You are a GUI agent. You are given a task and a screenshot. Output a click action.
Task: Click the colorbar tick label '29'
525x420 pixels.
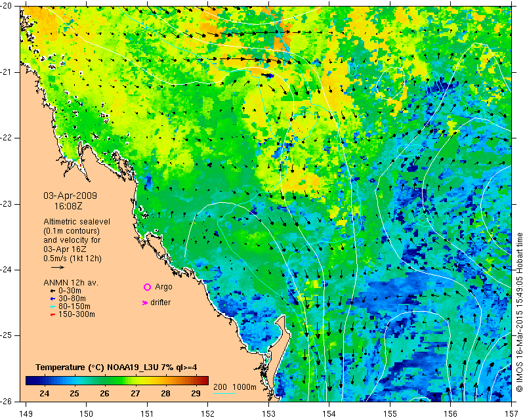point(196,393)
